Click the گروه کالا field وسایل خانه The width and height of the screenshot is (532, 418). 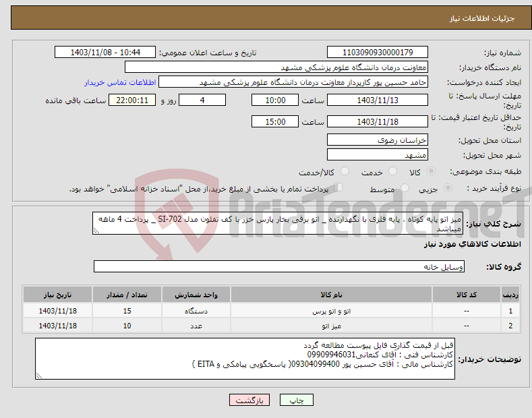coord(279,267)
